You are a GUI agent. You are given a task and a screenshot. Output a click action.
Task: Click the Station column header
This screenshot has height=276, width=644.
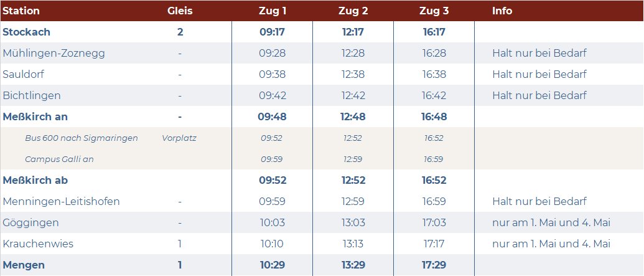coord(21,11)
